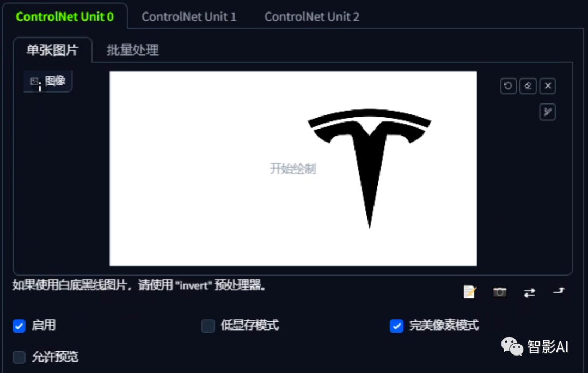Remove the uploaded image with X icon
The width and height of the screenshot is (588, 373).
pos(548,86)
